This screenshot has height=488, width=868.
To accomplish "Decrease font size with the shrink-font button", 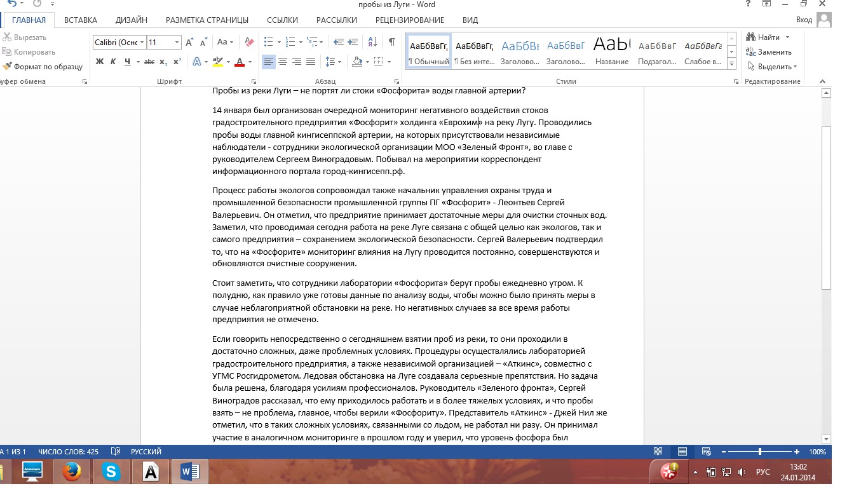I will pyautogui.click(x=204, y=43).
